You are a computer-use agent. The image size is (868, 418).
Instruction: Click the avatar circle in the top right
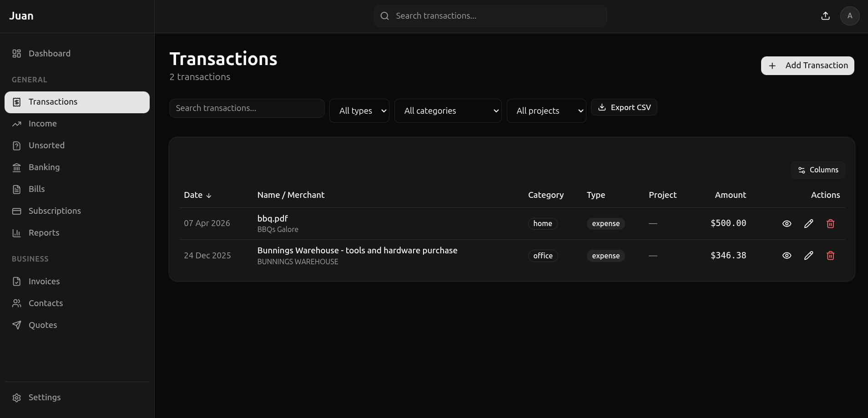pos(850,15)
